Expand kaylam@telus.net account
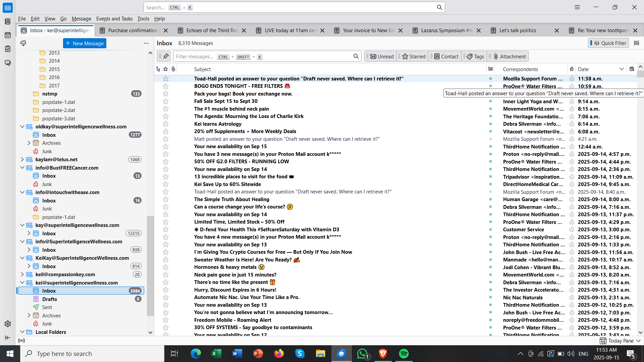 [x=22, y=160]
